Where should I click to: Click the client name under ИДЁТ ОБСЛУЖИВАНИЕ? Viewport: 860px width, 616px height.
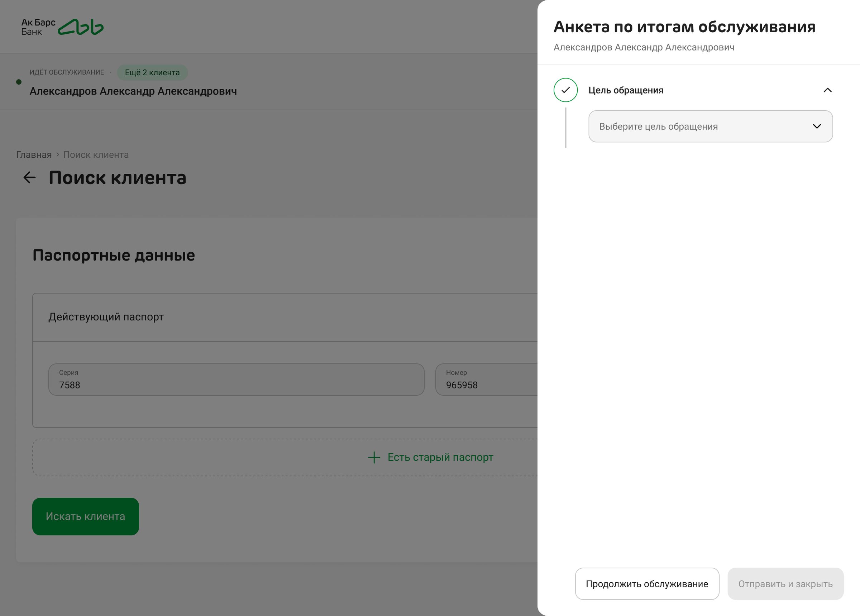133,91
